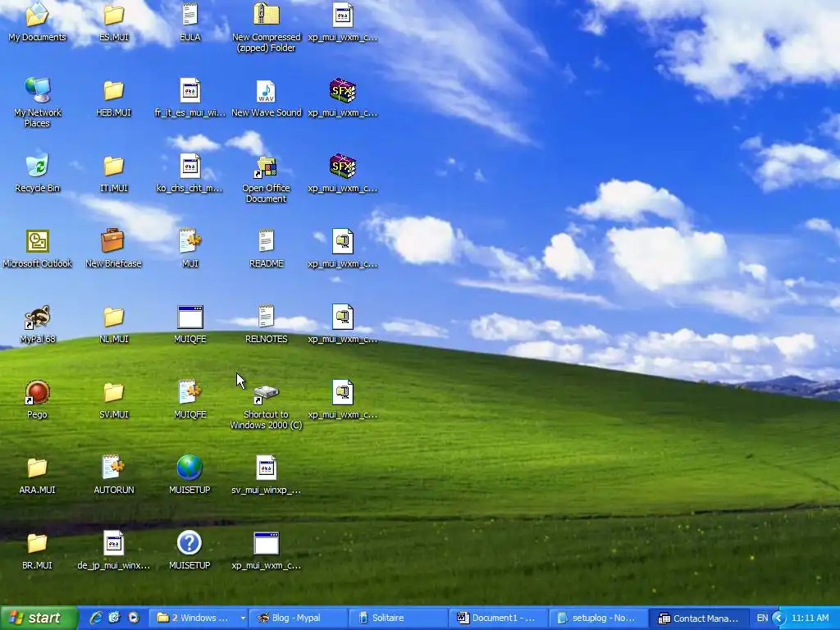Viewport: 840px width, 630px height.
Task: Switch to the setuplog Notepad taskbar button
Action: (x=599, y=618)
